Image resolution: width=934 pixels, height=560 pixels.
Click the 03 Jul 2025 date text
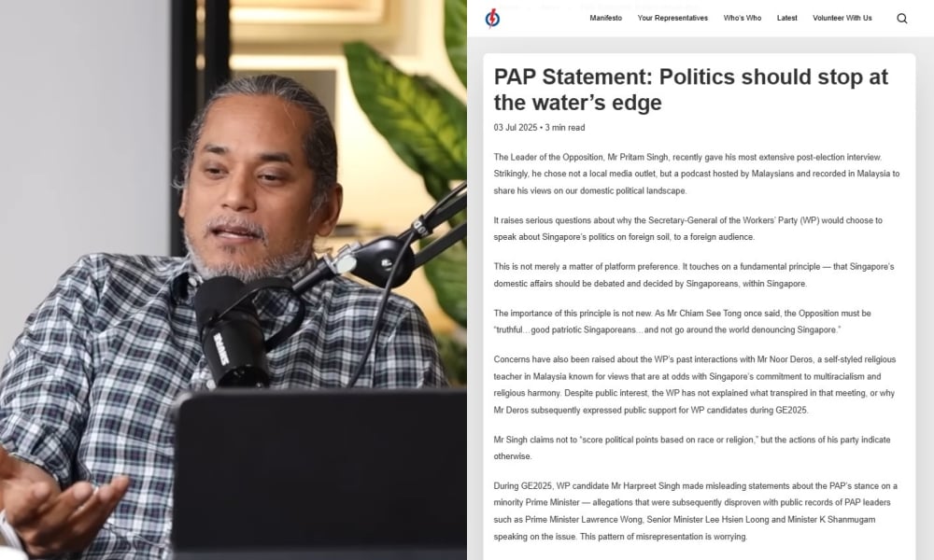coord(516,127)
